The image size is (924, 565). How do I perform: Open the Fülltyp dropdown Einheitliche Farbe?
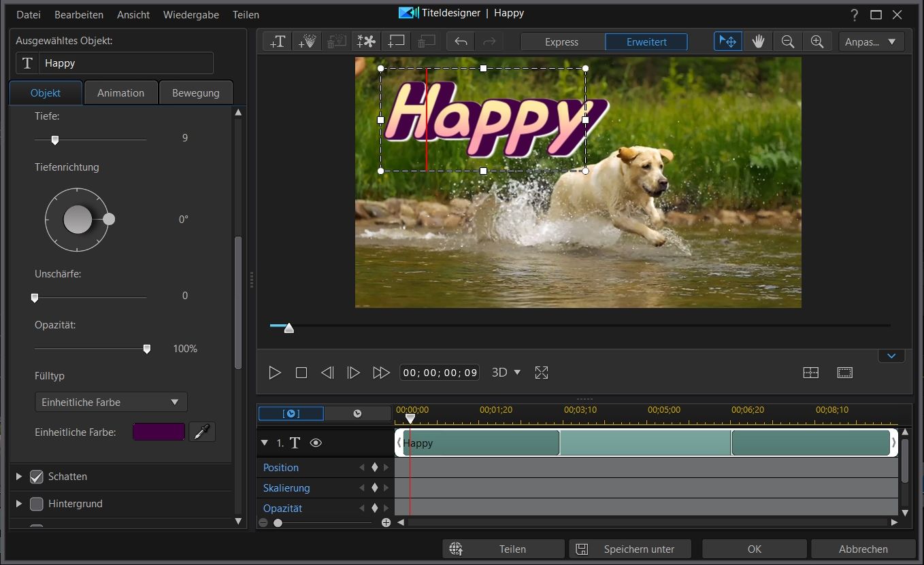pyautogui.click(x=111, y=402)
